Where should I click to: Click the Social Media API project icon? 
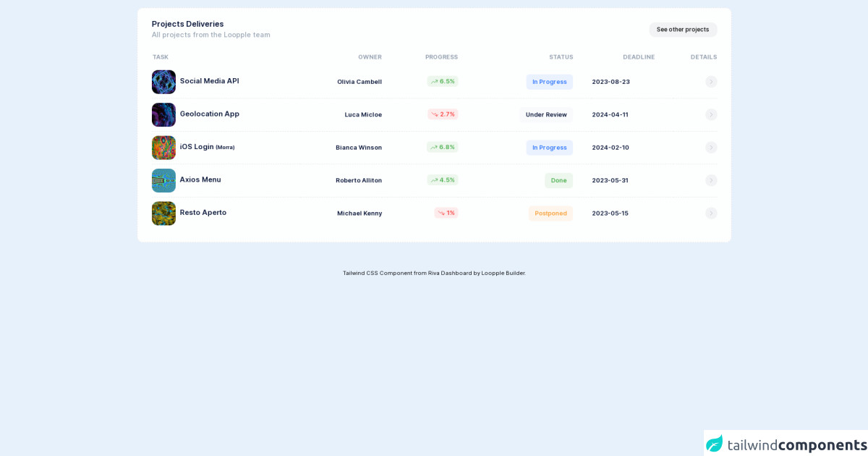(x=163, y=82)
